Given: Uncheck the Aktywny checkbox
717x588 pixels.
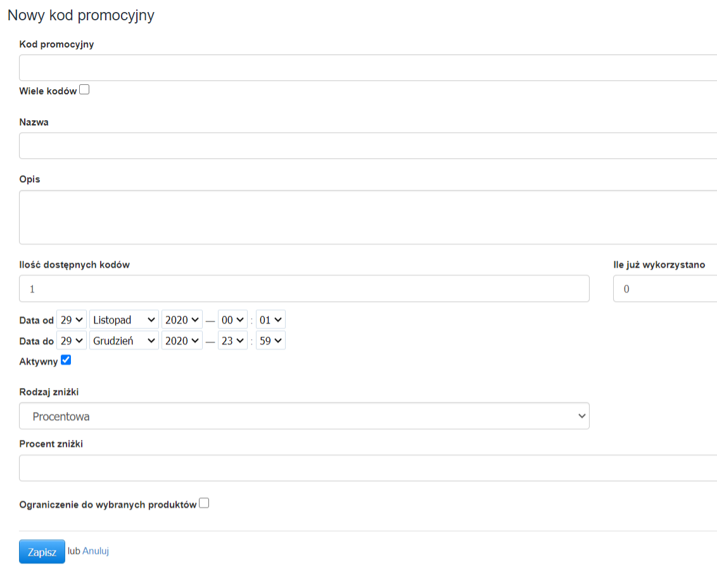Looking at the screenshot, I should click(66, 361).
